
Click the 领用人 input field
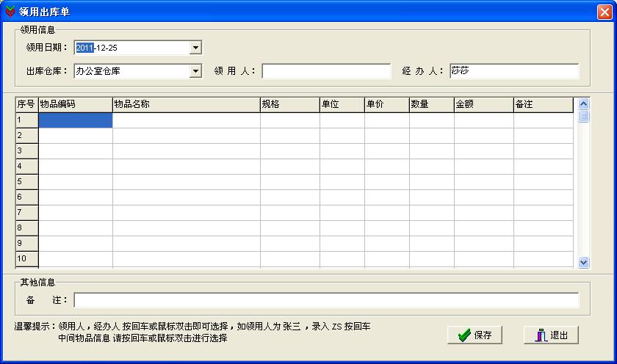(x=326, y=71)
